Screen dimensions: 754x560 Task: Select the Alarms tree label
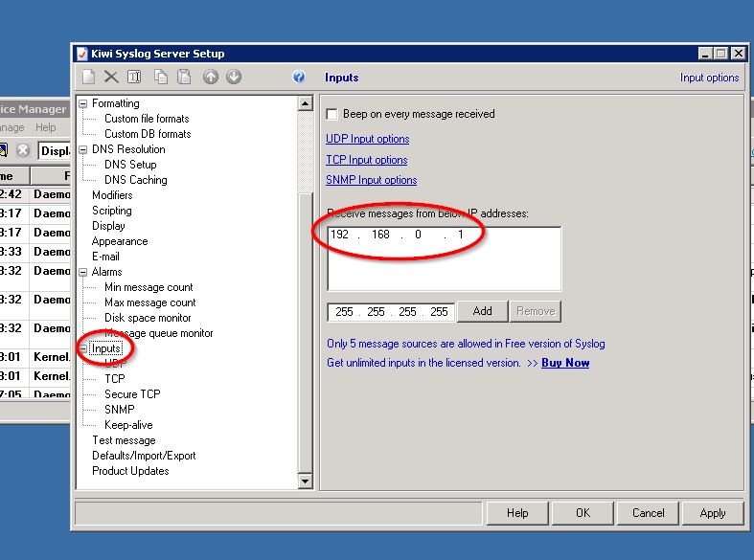tap(106, 272)
